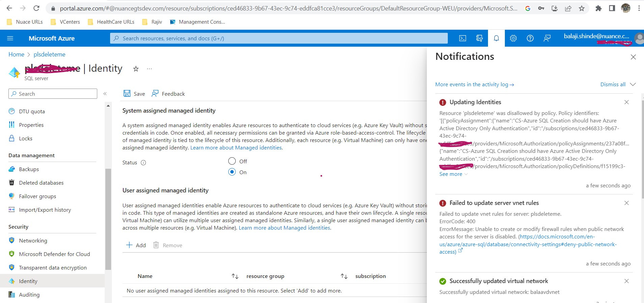Open the VCenters bookmark folder

tap(65, 22)
